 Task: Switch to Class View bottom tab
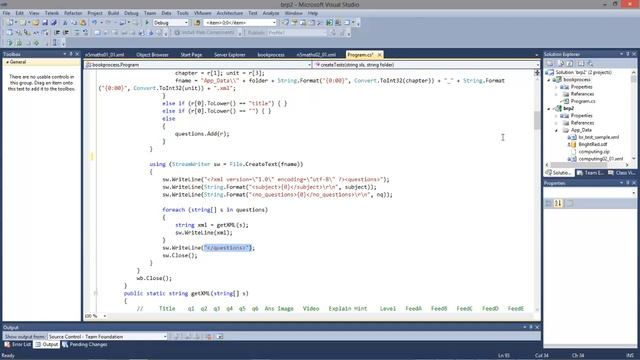point(621,173)
